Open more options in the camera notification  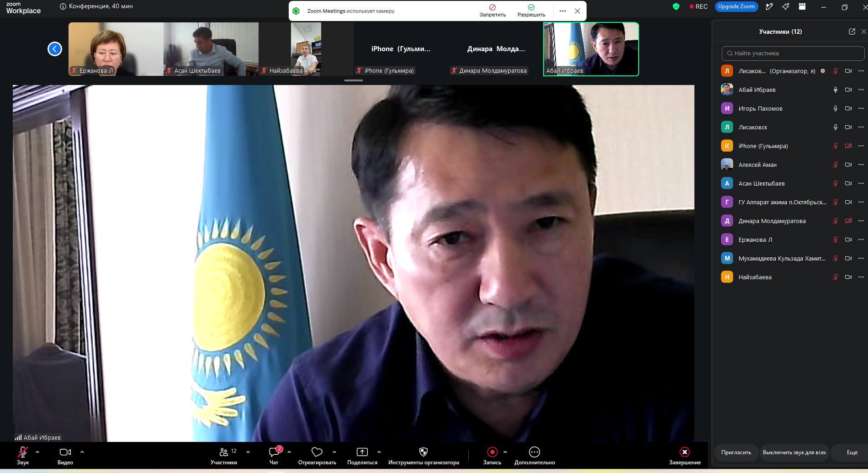click(x=563, y=11)
